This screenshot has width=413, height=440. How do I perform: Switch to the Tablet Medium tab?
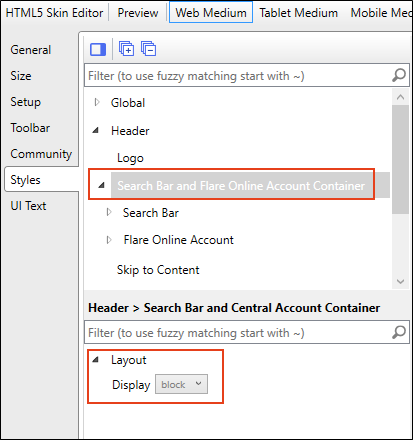click(299, 13)
